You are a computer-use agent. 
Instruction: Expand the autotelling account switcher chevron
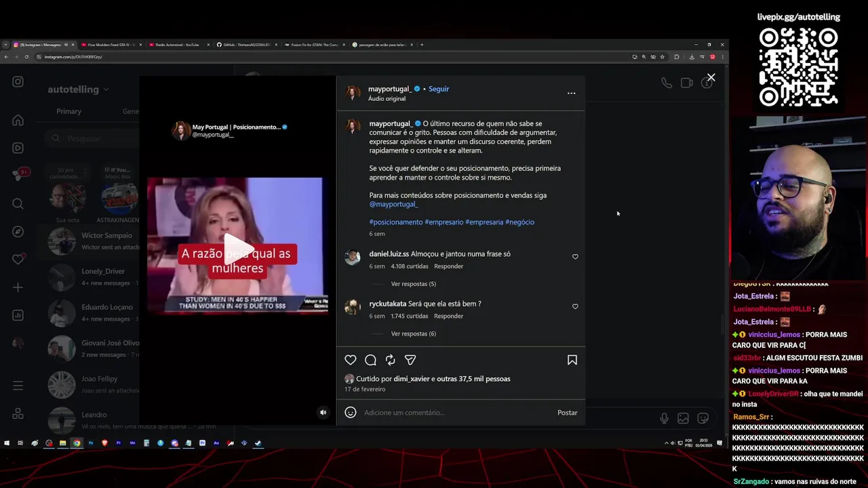click(106, 89)
